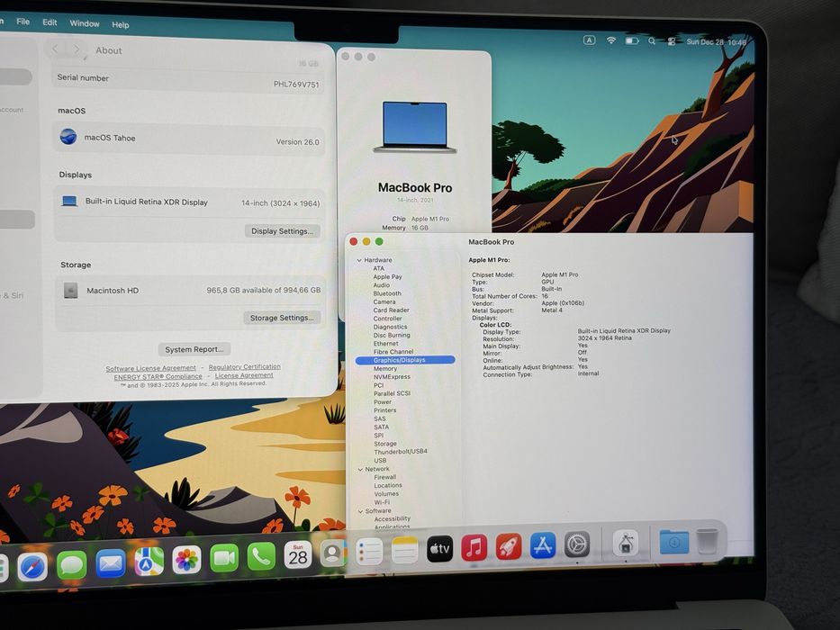840x630 pixels.
Task: Select Card Reader in the hardware list
Action: 391,310
